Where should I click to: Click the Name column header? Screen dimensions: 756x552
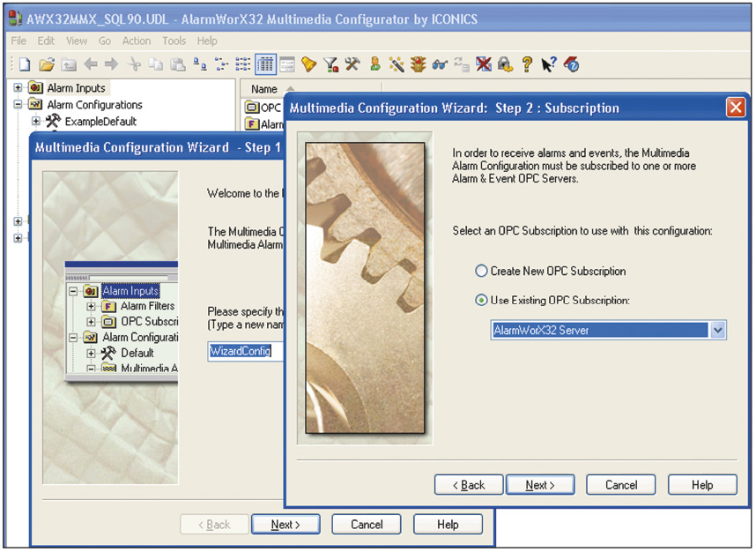[263, 89]
